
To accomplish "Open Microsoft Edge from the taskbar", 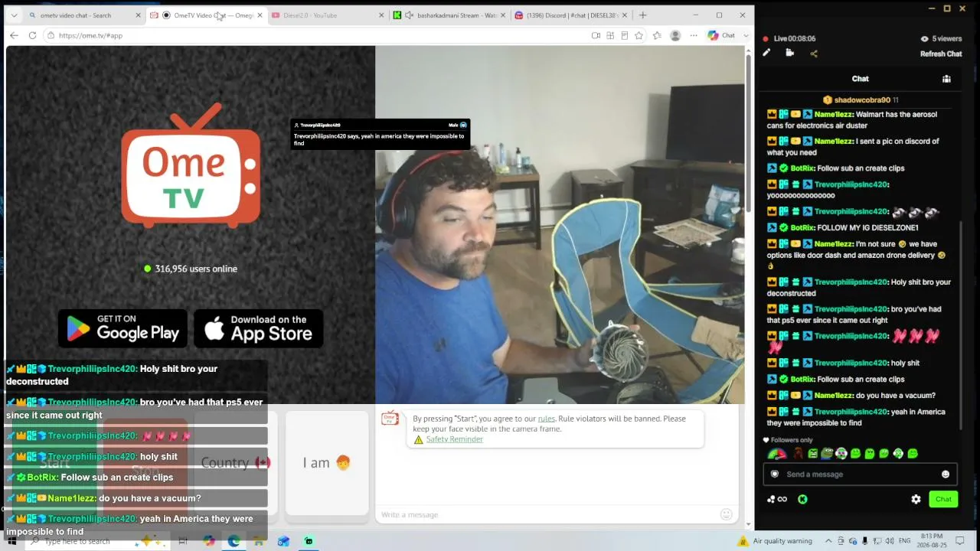I will coord(234,541).
